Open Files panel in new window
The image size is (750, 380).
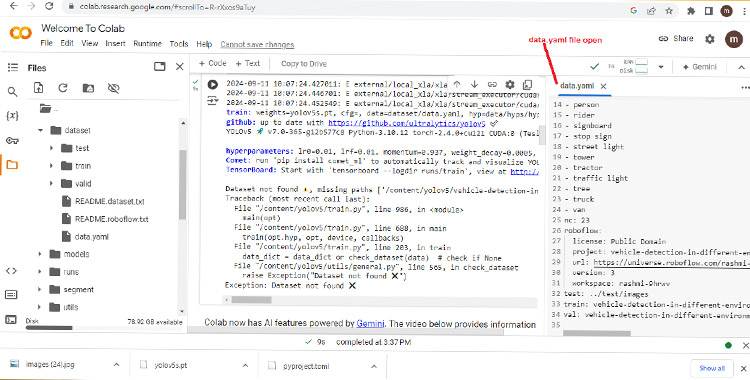tap(160, 67)
